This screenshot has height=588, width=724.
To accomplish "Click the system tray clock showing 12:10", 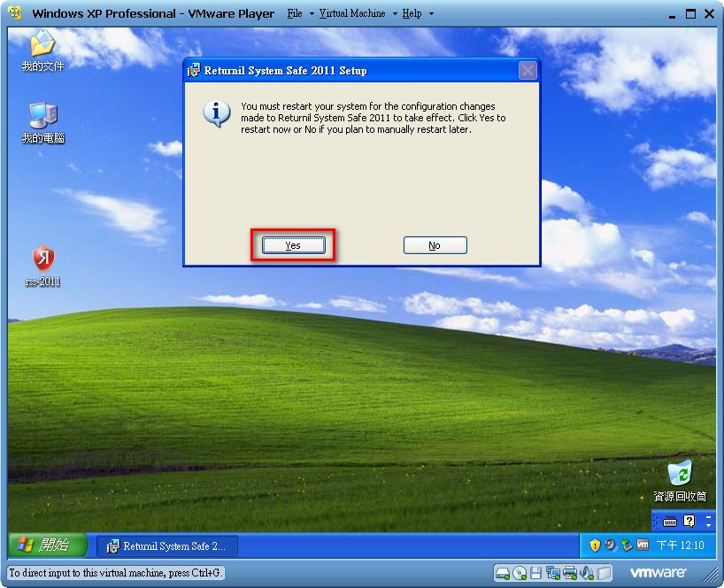I will [x=680, y=545].
